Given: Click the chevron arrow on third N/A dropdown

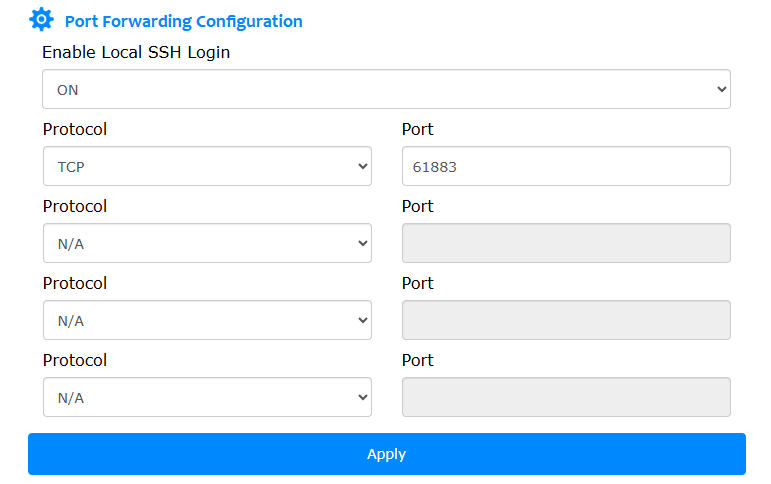Looking at the screenshot, I should click(363, 321).
